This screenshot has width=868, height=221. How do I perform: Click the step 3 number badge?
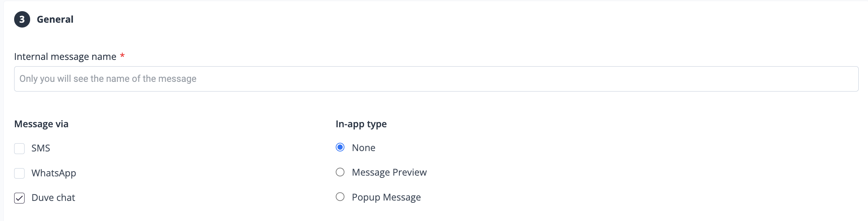(x=22, y=19)
